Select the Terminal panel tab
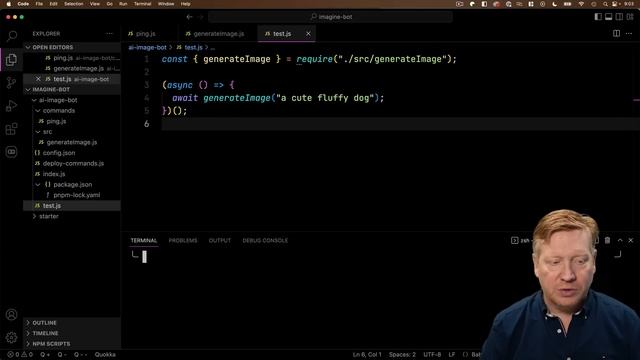This screenshot has width=640, height=360. 144,240
